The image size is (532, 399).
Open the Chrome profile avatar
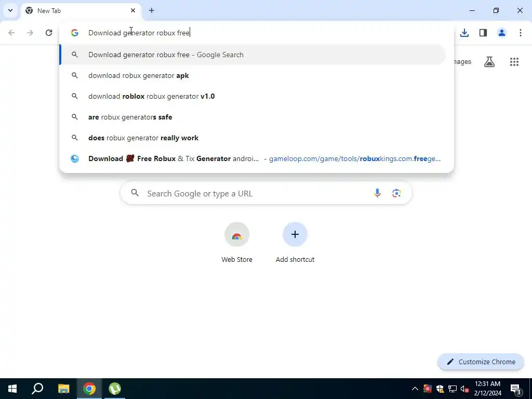(x=502, y=33)
